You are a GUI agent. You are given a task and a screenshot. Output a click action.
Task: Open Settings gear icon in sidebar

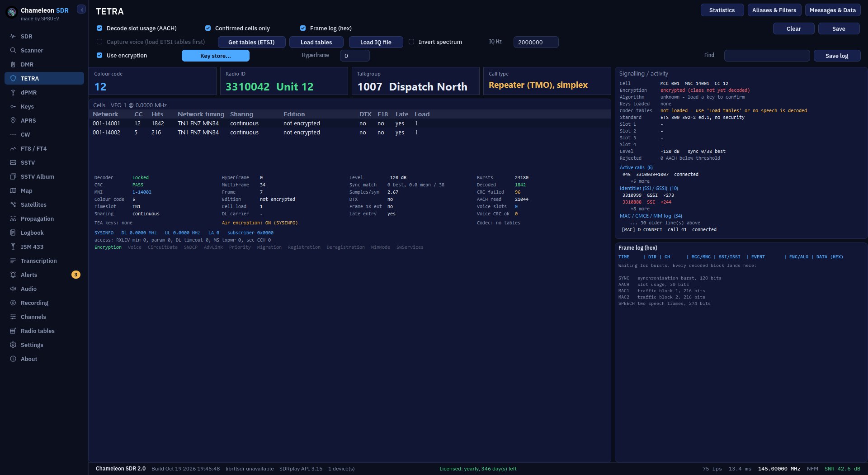tap(13, 345)
